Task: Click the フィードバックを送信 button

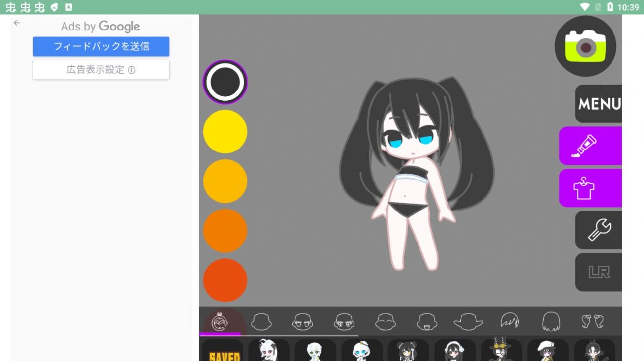Action: pyautogui.click(x=101, y=47)
